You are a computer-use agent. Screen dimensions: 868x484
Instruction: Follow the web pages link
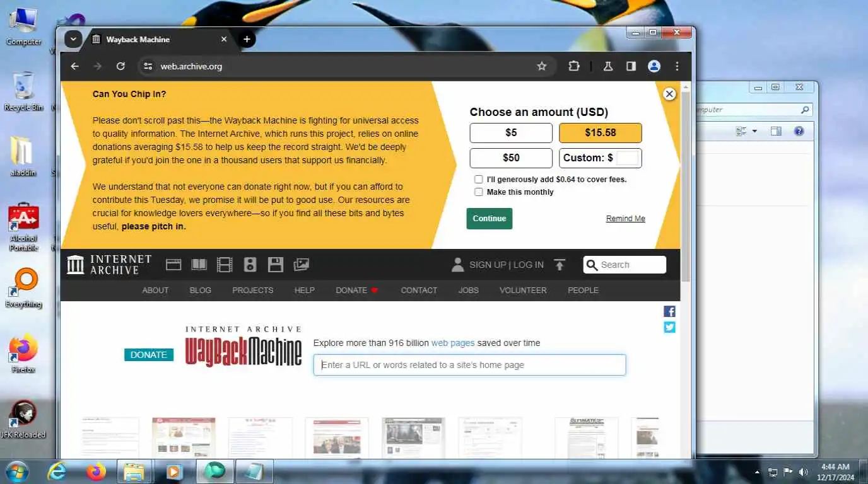[453, 343]
